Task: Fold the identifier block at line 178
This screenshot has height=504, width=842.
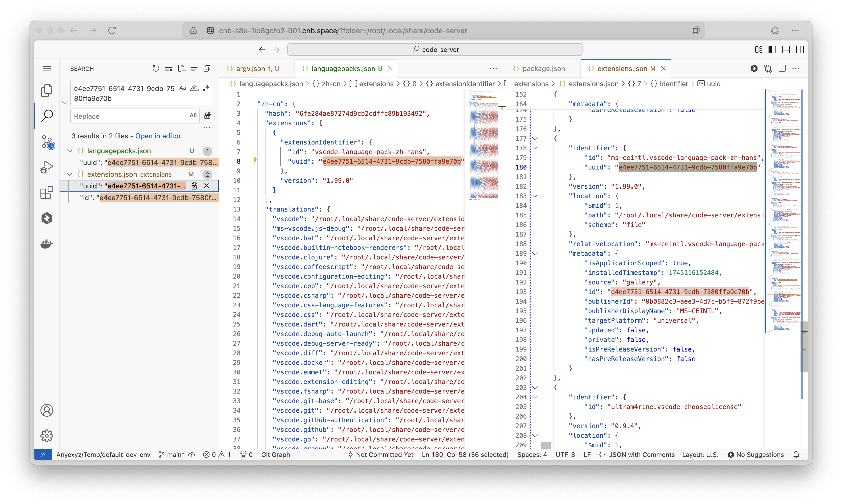Action: coord(535,148)
